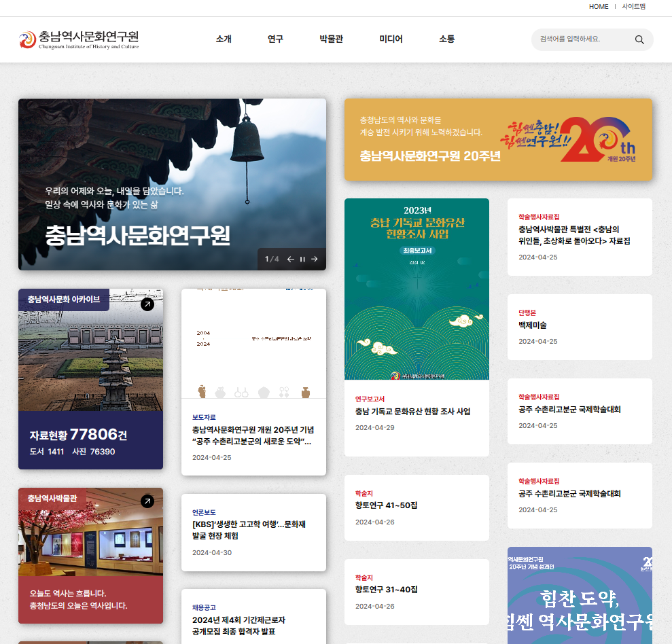Viewport: 672px width, 644px height.
Task: Click the date 2024-04-29
Action: coord(374,427)
